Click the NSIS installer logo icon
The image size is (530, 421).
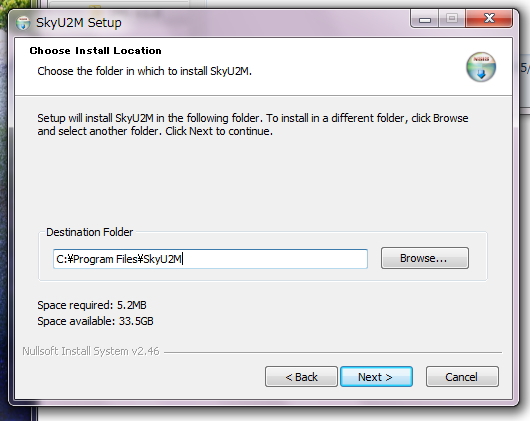point(481,67)
